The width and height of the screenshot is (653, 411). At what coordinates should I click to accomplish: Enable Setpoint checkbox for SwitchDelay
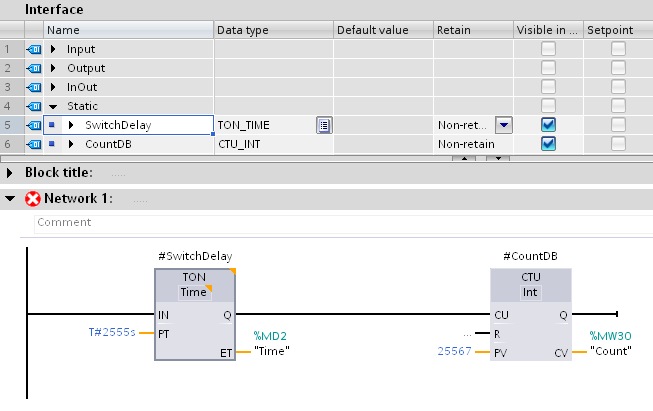tap(618, 125)
